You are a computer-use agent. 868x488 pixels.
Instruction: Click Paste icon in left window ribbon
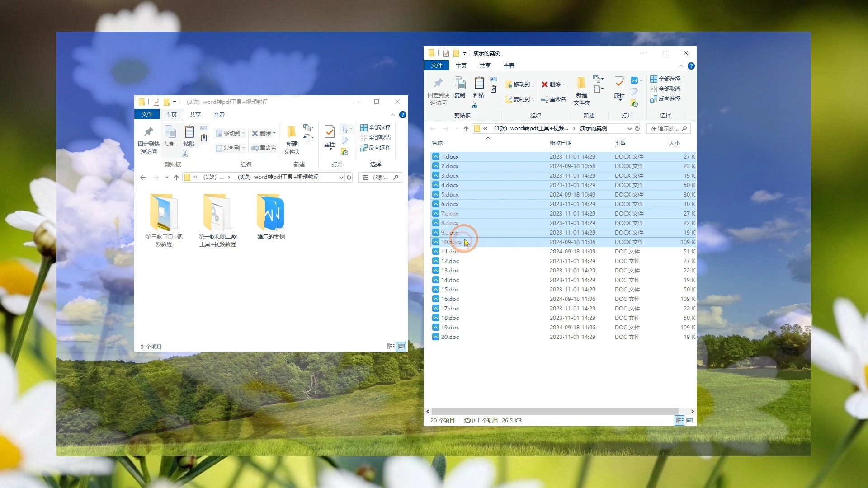(189, 136)
